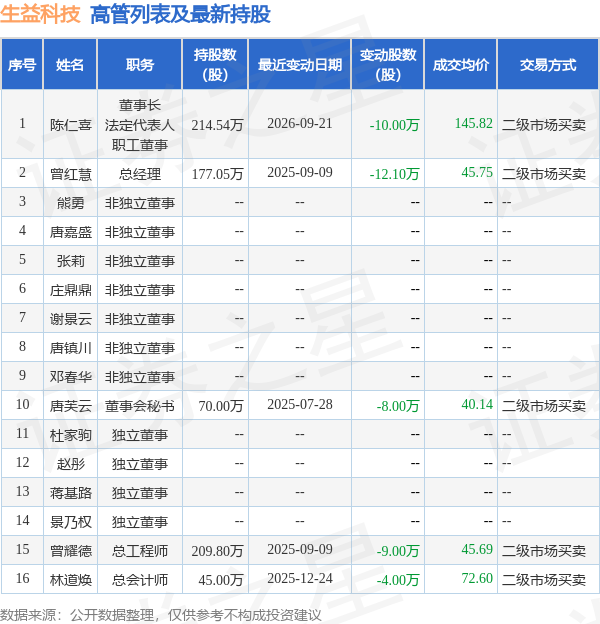Image resolution: width=600 pixels, height=624 pixels.
Task: Select the -8.00万 change value
Action: pos(398,406)
